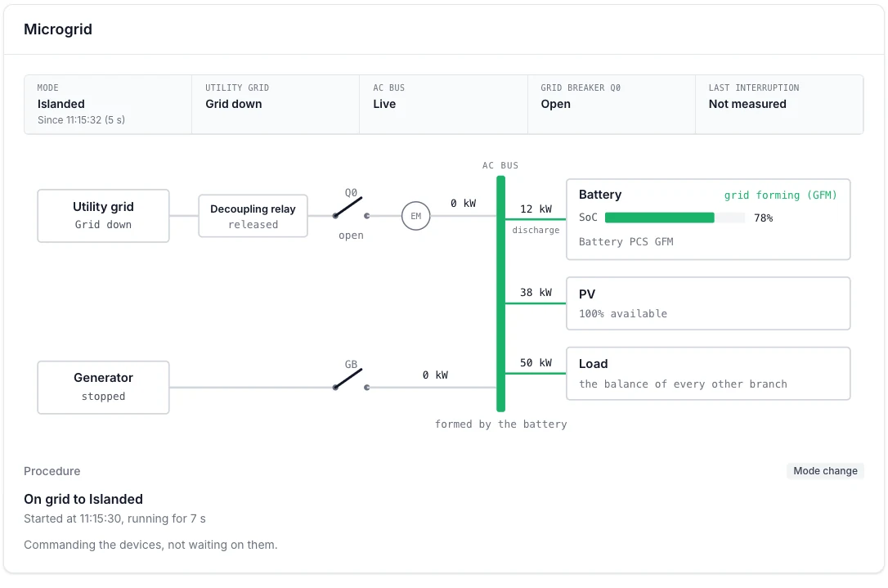Select the Generator stopped box
The width and height of the screenshot is (888, 588).
103,388
